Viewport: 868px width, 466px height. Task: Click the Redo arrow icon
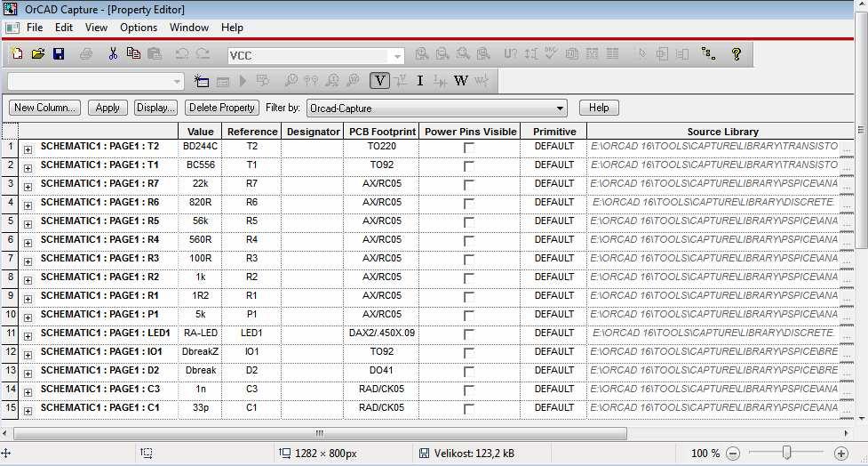click(x=203, y=53)
